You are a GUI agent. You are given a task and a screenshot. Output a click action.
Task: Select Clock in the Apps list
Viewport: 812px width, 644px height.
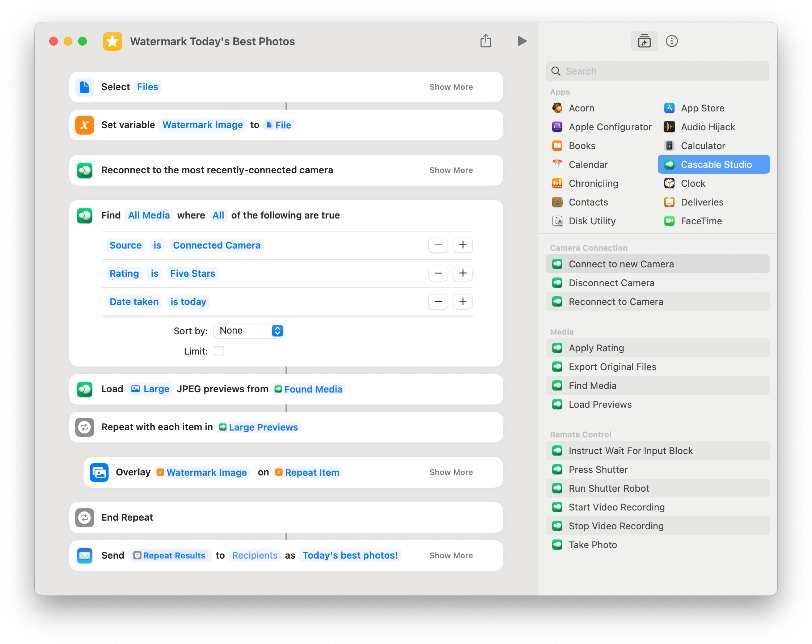pyautogui.click(x=713, y=183)
